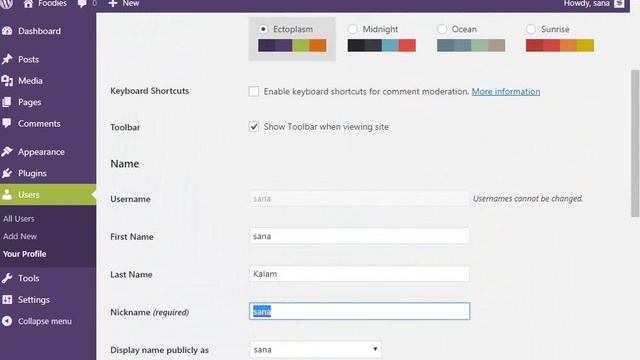Click the Settings sliders icon
This screenshot has width=640, height=360.
click(7, 300)
